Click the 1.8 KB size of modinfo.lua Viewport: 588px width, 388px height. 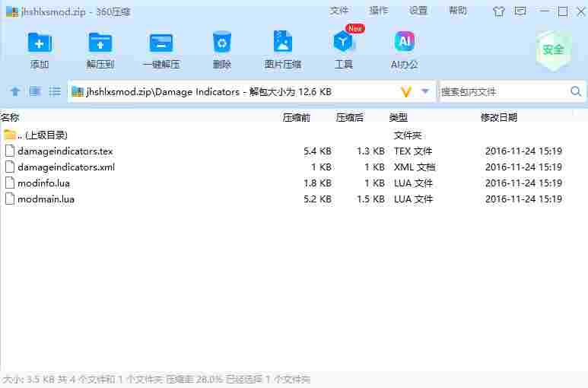[317, 183]
